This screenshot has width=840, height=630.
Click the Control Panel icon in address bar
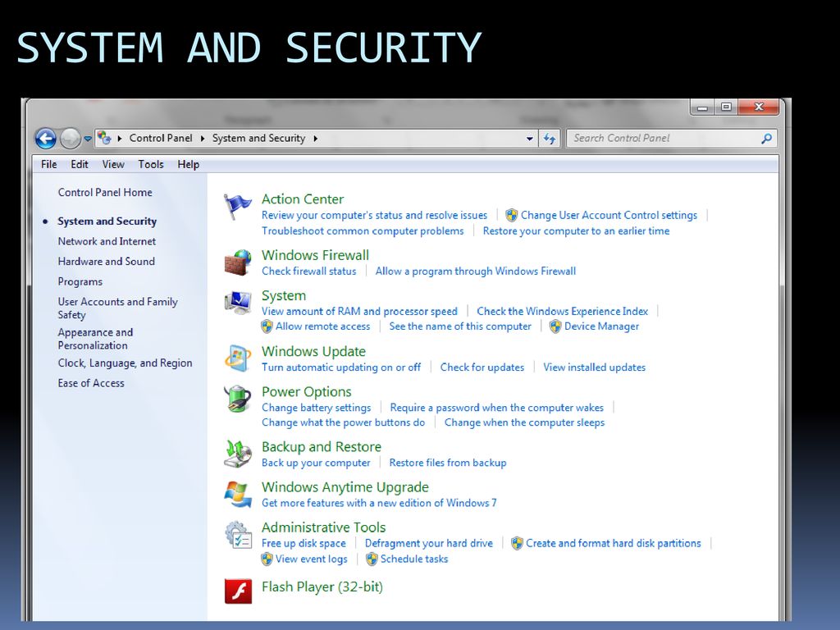point(104,138)
